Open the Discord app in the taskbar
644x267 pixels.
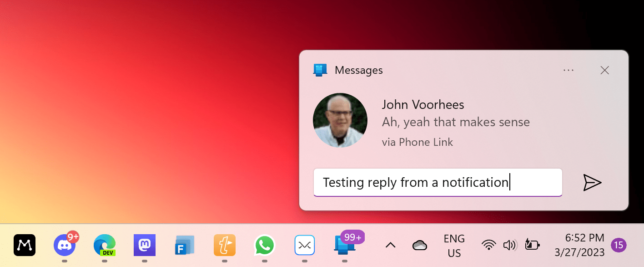[x=65, y=245]
